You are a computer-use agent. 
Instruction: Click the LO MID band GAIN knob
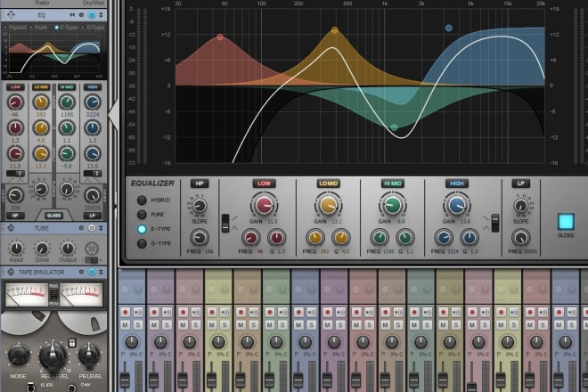click(328, 205)
